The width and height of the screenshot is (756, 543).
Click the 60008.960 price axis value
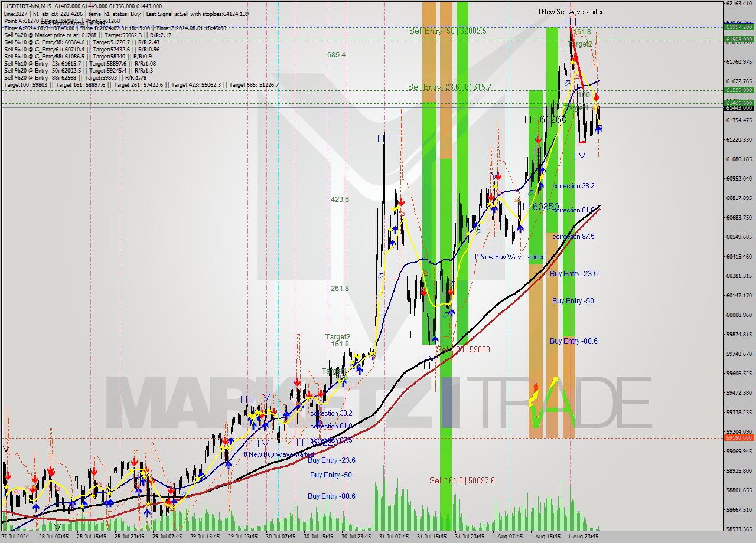click(x=739, y=315)
